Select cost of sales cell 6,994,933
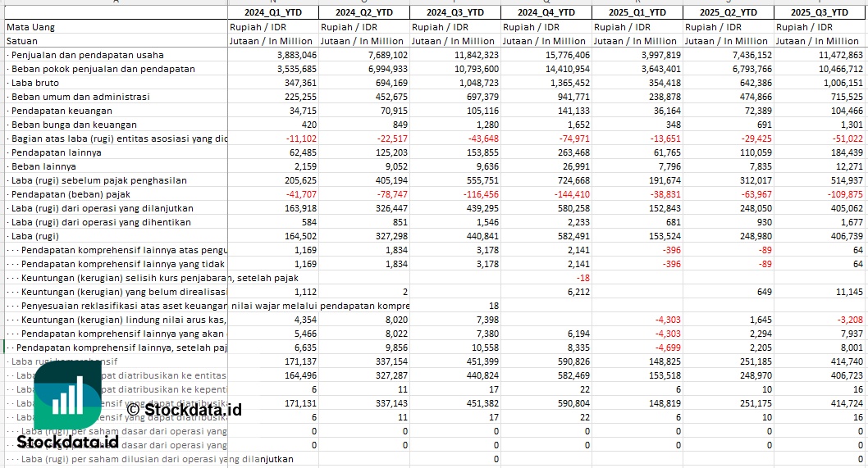Viewport: 868px width, 468px height. (387, 69)
